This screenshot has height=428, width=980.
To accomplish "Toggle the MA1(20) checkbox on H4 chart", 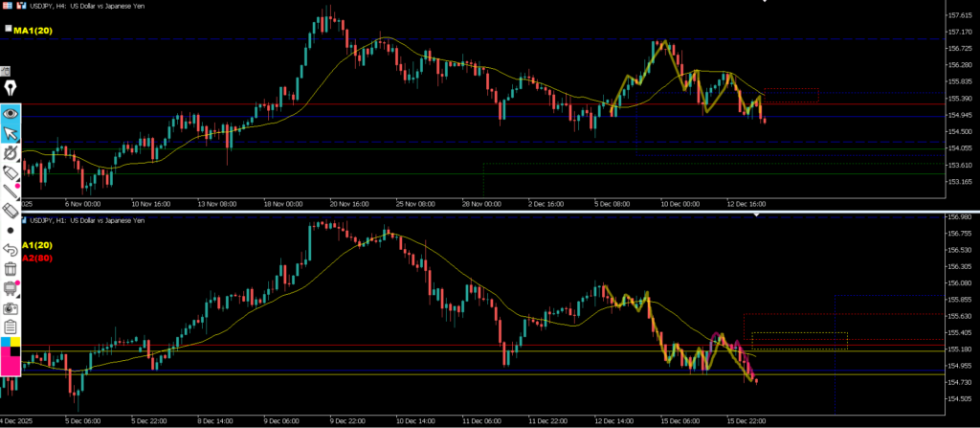I will 8,30.
